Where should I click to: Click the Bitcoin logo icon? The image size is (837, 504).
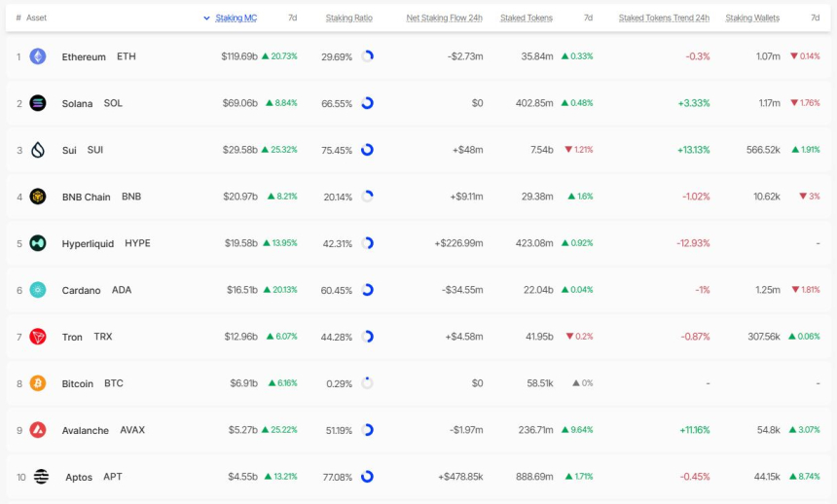[38, 383]
